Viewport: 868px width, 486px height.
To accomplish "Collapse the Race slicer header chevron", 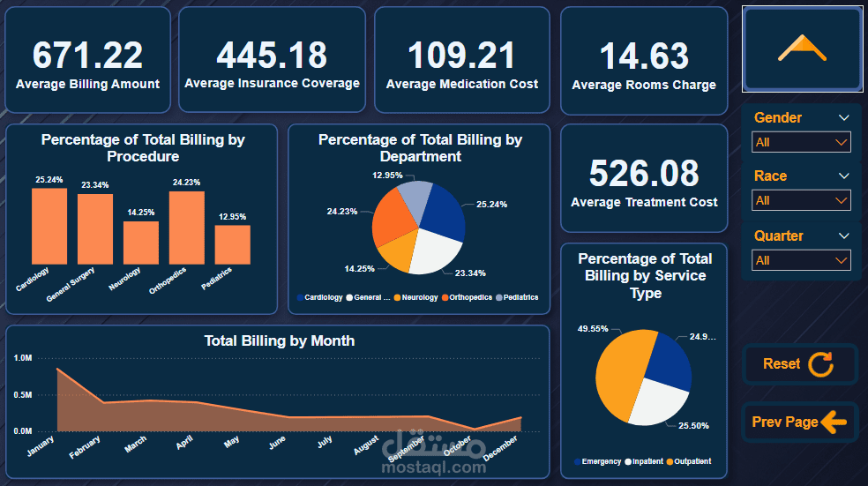I will pyautogui.click(x=843, y=176).
